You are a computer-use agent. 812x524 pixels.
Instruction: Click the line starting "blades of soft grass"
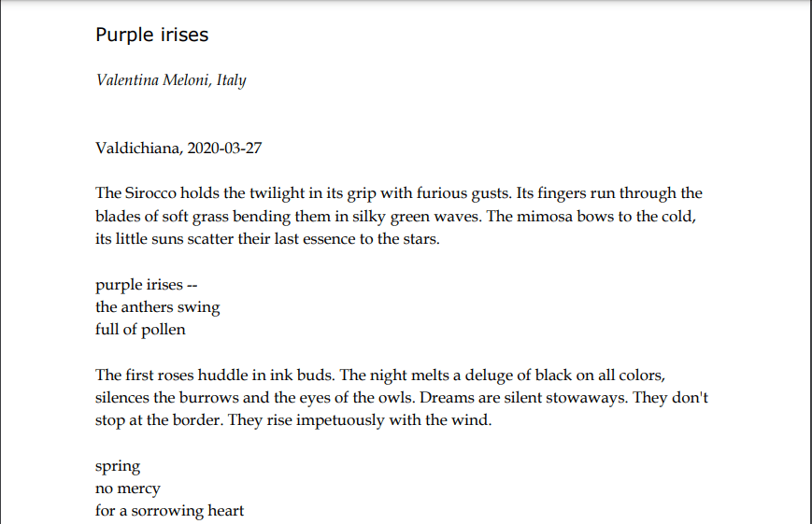pos(280,216)
